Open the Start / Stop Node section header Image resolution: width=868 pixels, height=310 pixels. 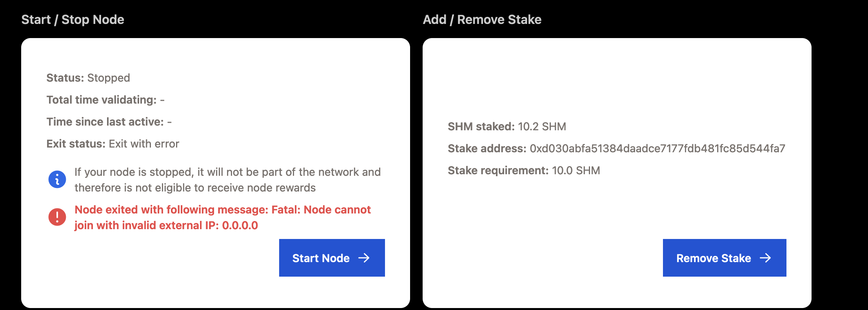click(x=73, y=19)
